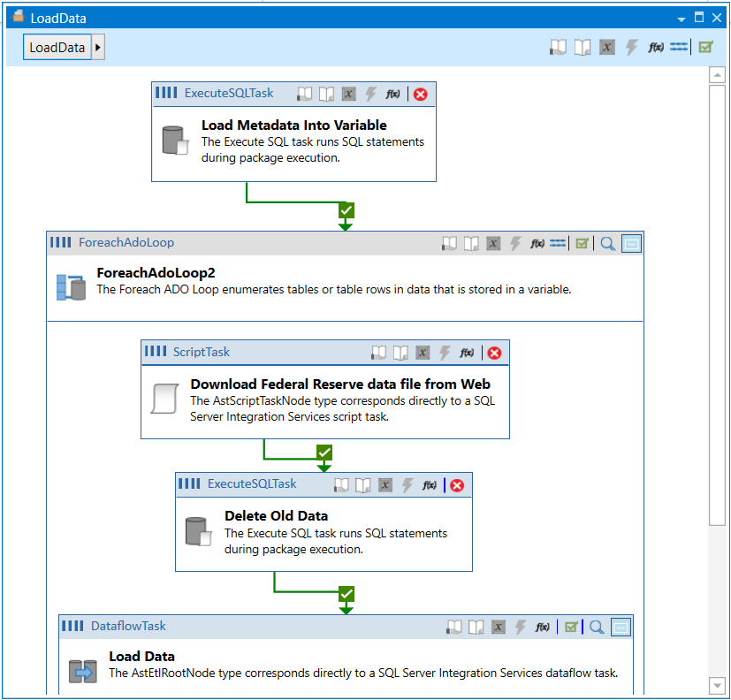Open the LoadData window options dropdown arrow
731x700 pixels.
(x=682, y=18)
